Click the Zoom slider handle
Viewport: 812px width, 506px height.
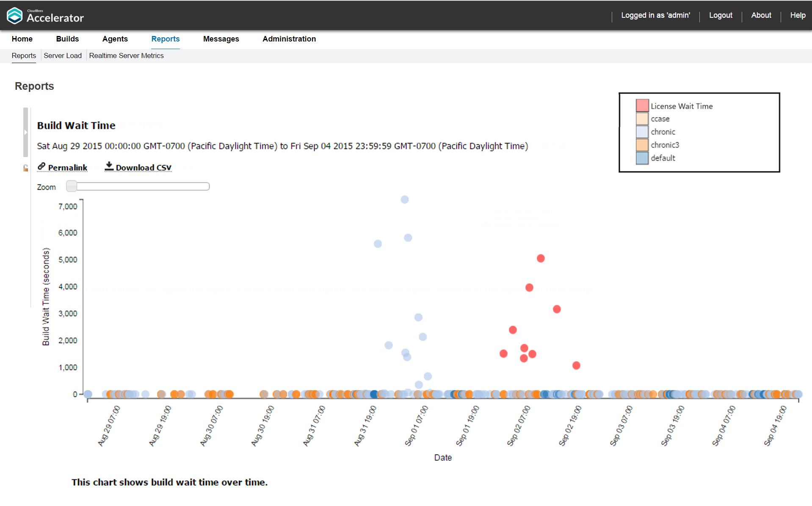(x=72, y=186)
